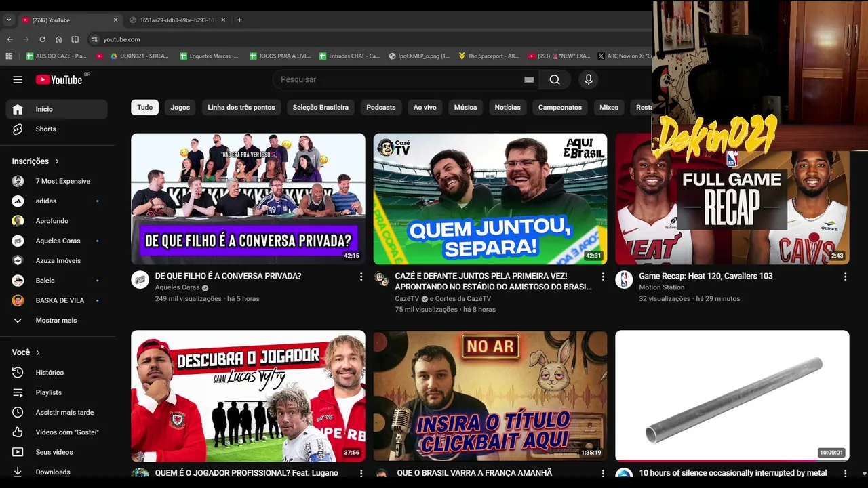This screenshot has height=488, width=868.
Task: Select the Campeonatos chip
Action: (x=560, y=107)
